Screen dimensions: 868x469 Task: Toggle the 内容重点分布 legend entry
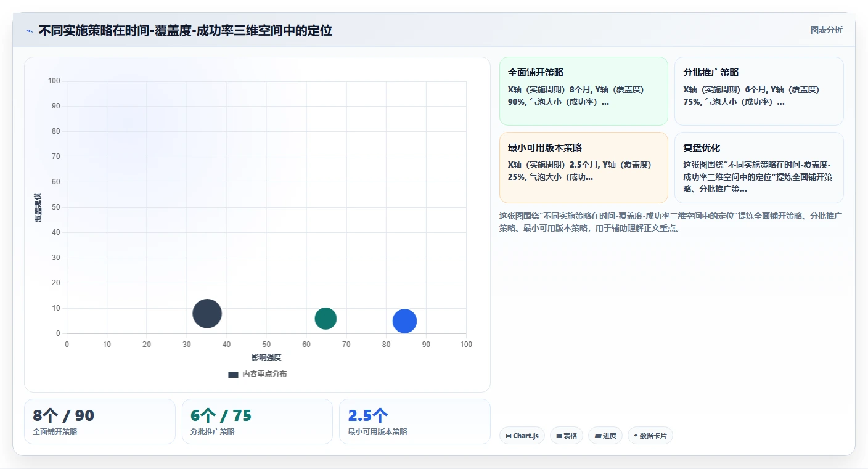click(x=257, y=374)
